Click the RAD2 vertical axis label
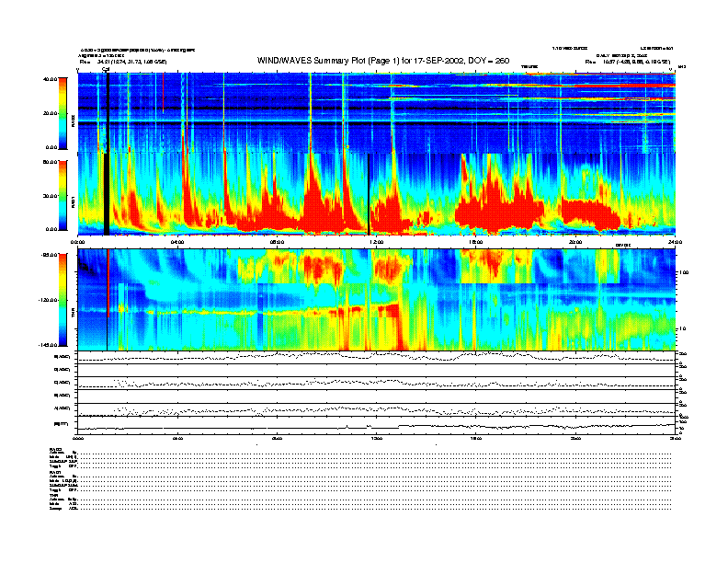The width and height of the screenshot is (728, 563). (x=73, y=121)
